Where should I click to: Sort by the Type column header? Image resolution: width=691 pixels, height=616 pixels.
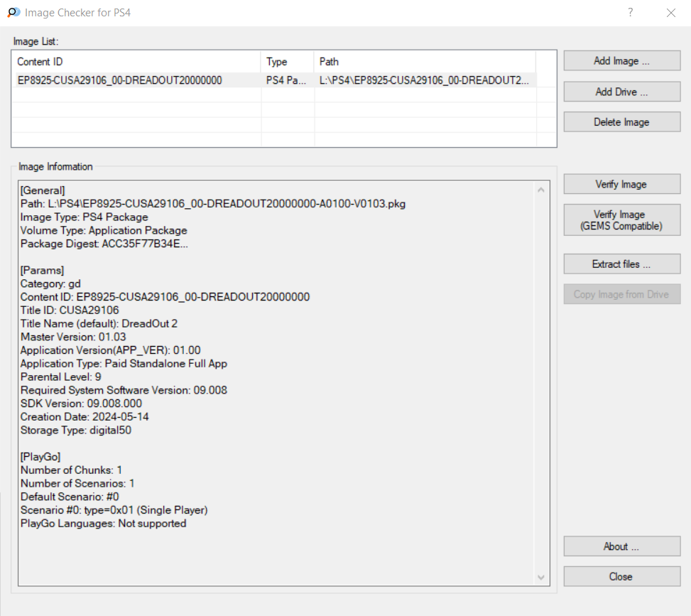pos(288,62)
